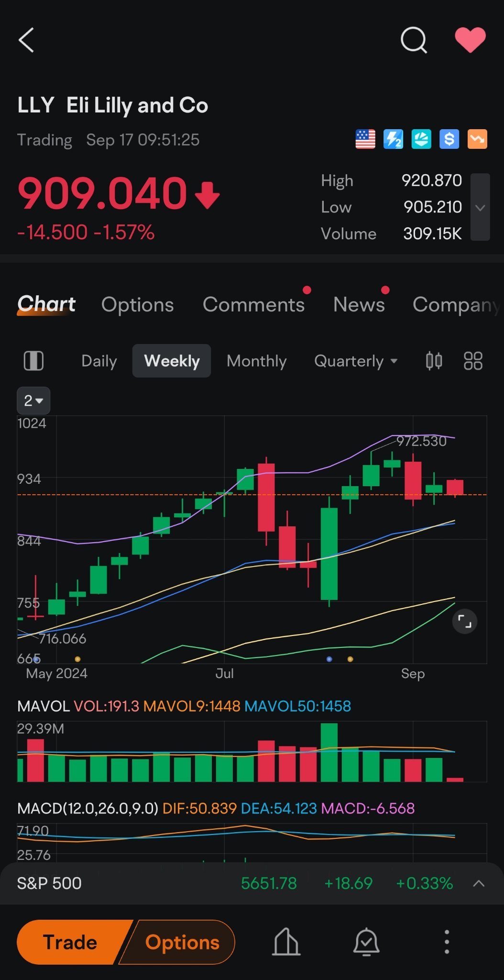Tap the S&P 500 value 5651.78
The height and width of the screenshot is (980, 504).
click(x=269, y=883)
